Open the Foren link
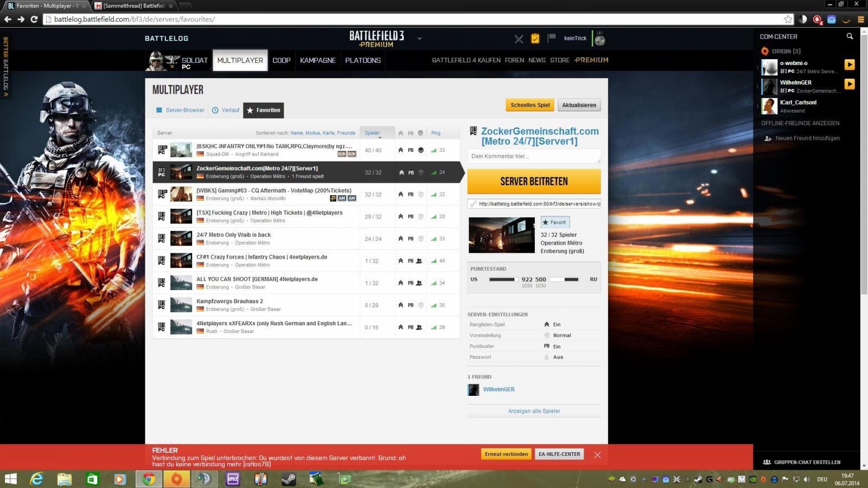This screenshot has height=488, width=868. [514, 60]
